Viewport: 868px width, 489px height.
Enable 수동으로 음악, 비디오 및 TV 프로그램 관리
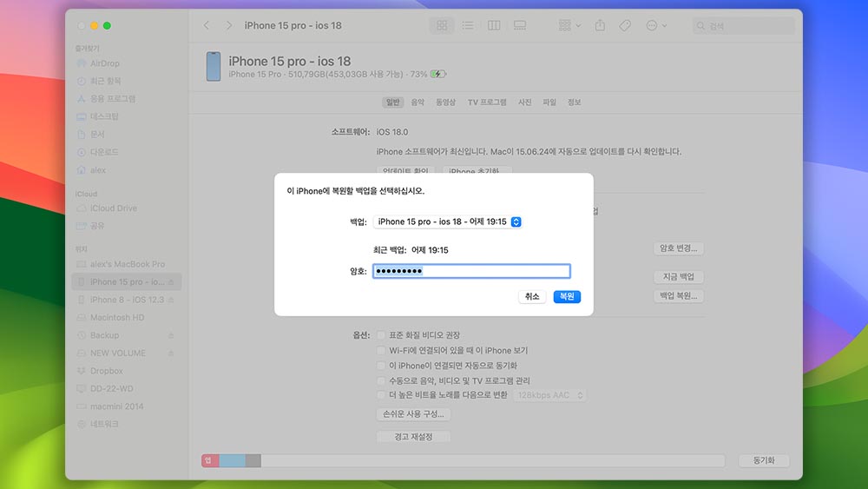coord(381,380)
